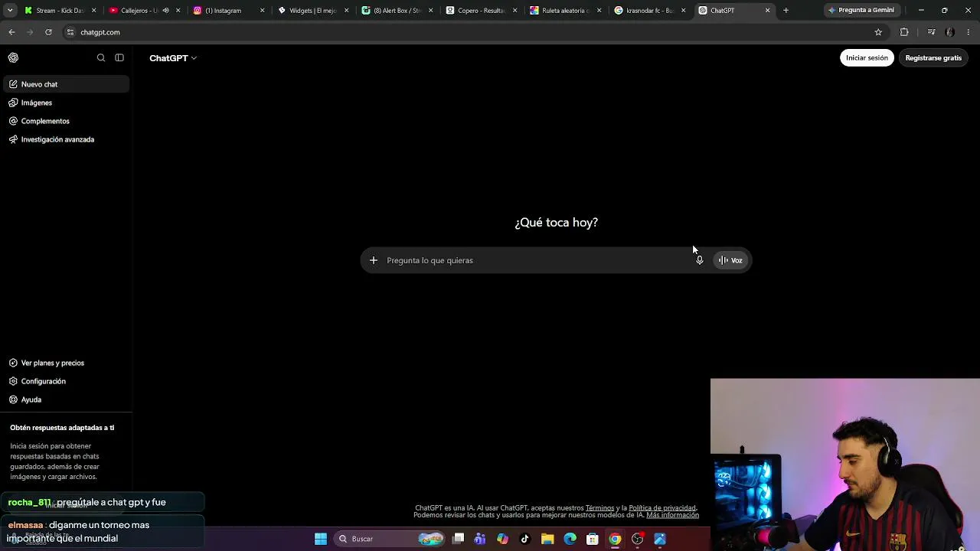980x551 pixels.
Task: Open Ver planes y precios
Action: coord(67,363)
